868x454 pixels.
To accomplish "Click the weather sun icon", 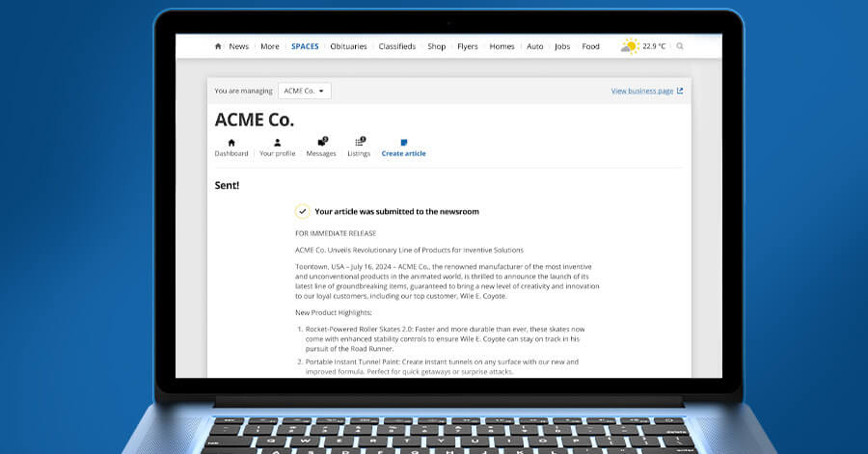I will pos(630,46).
